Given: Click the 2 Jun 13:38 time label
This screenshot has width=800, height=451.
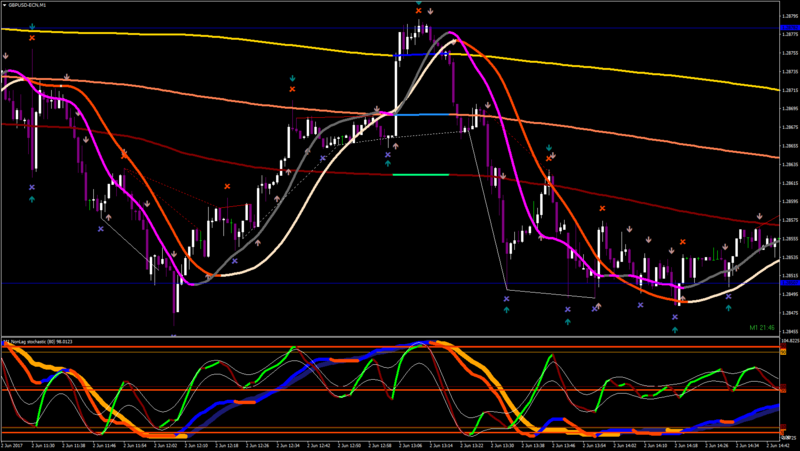Looking at the screenshot, I should 532,445.
